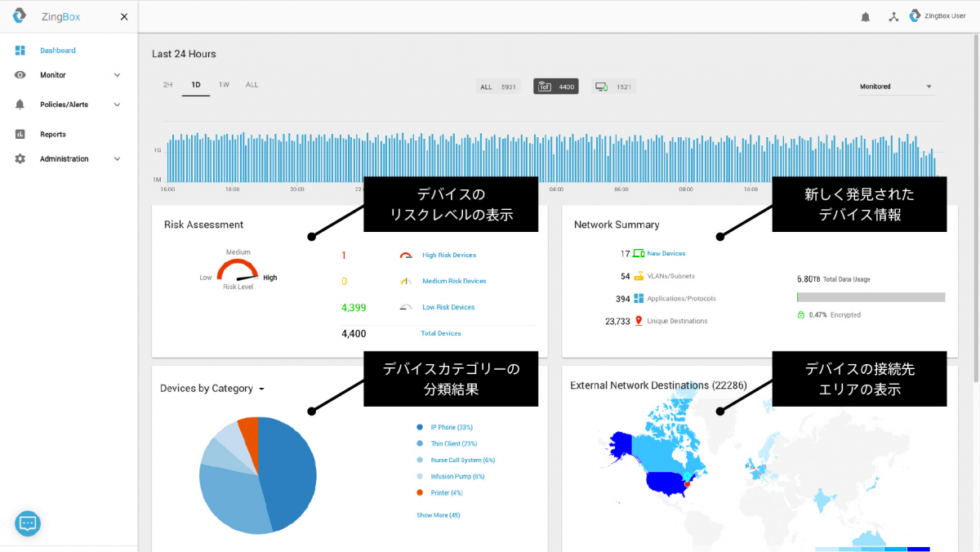Screen dimensions: 980x552
Task: Open the Medium Risk Devices link
Action: pyautogui.click(x=454, y=281)
